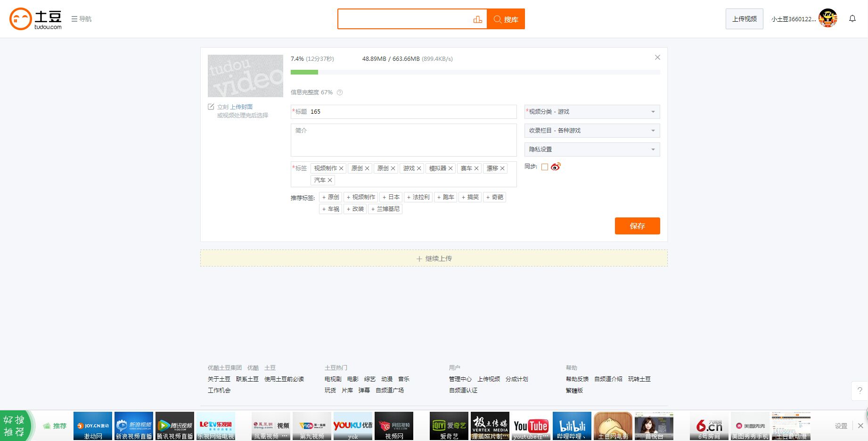Open 6.cn 6号房间 shortcut
868x441 pixels.
(709, 426)
